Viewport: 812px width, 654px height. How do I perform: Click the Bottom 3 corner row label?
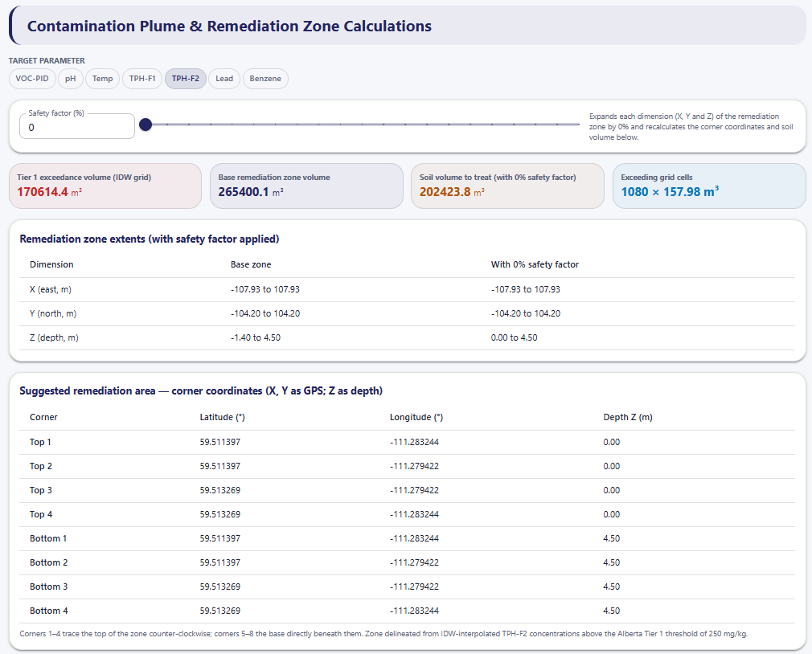pyautogui.click(x=49, y=587)
